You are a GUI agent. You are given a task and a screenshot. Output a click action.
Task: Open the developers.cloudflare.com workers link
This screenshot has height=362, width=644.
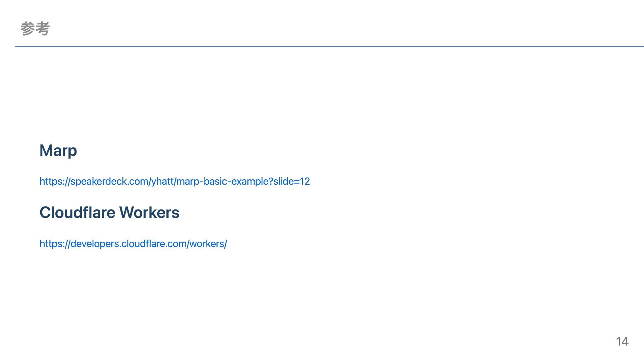click(x=133, y=244)
